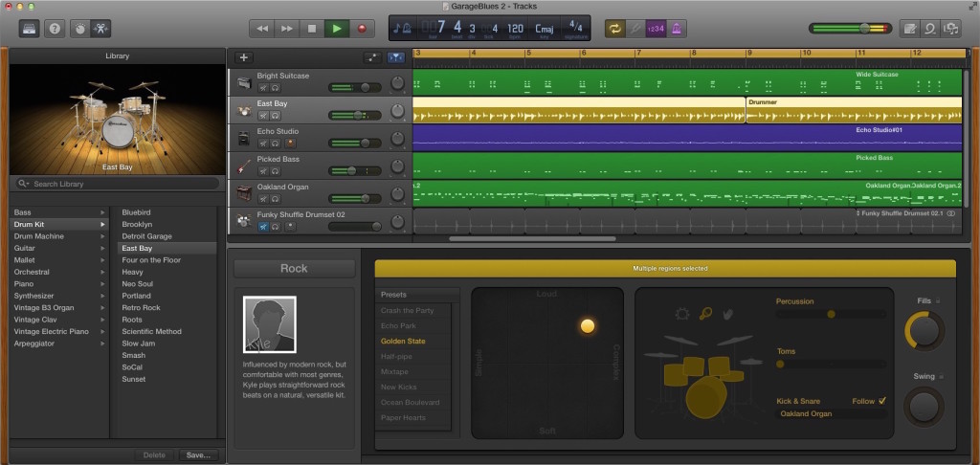Click the Bright Suitcase pan knob
The width and height of the screenshot is (980, 465).
(x=397, y=83)
